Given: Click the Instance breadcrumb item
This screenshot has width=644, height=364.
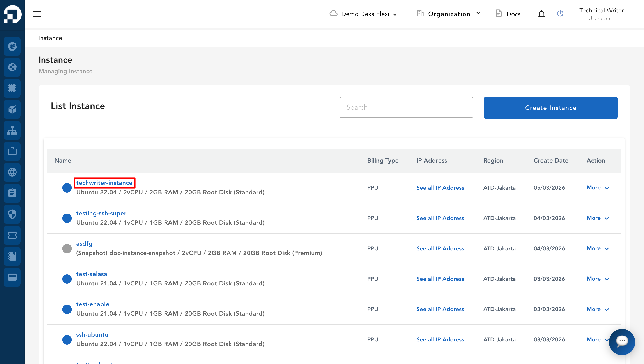Looking at the screenshot, I should [x=50, y=38].
